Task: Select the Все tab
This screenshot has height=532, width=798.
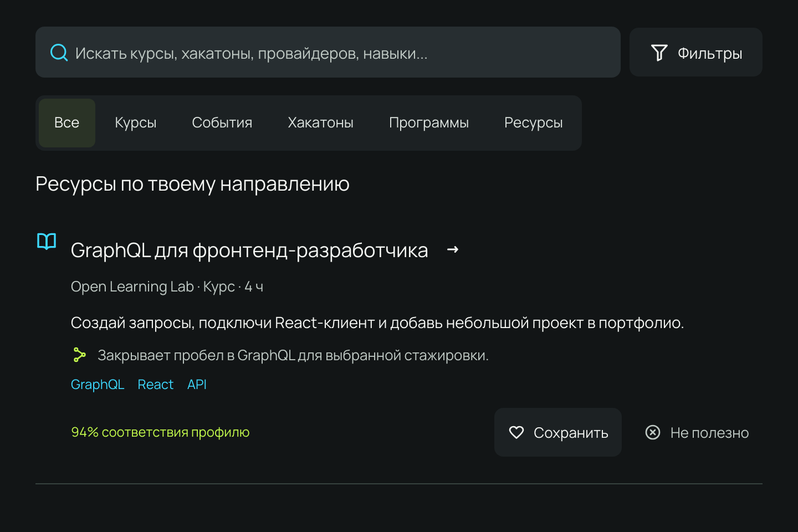Action: [67, 123]
